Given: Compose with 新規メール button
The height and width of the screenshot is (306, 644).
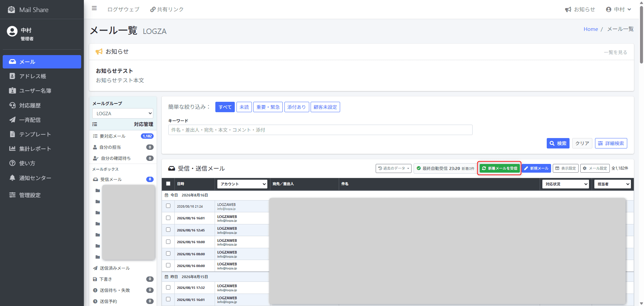Looking at the screenshot, I should pyautogui.click(x=536, y=168).
